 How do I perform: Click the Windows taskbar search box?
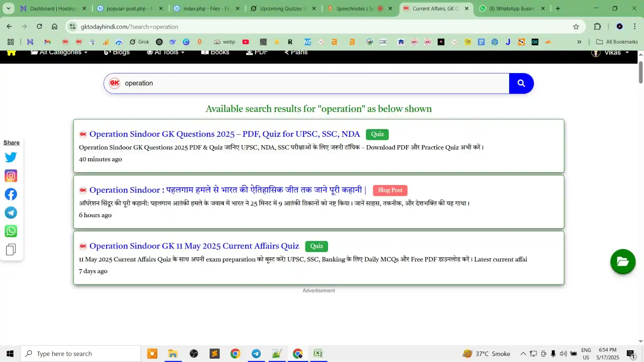[x=80, y=354]
